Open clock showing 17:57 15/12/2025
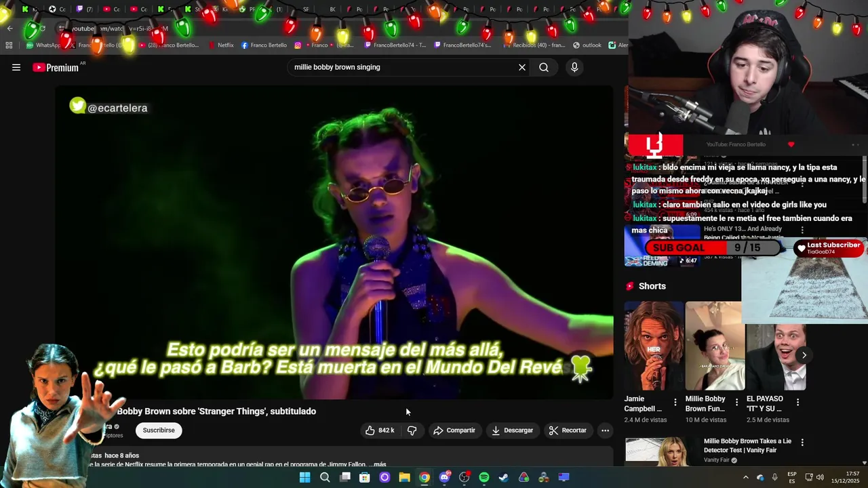The image size is (868, 488). coord(846,477)
